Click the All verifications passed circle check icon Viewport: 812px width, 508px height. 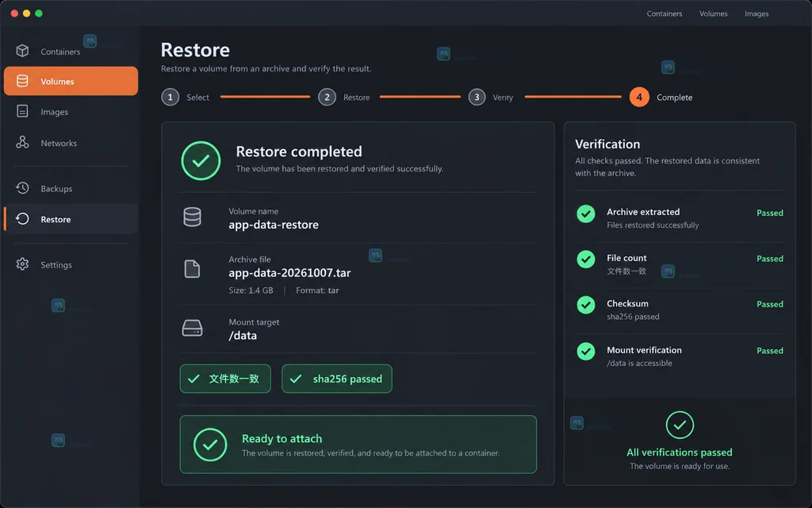click(x=680, y=425)
